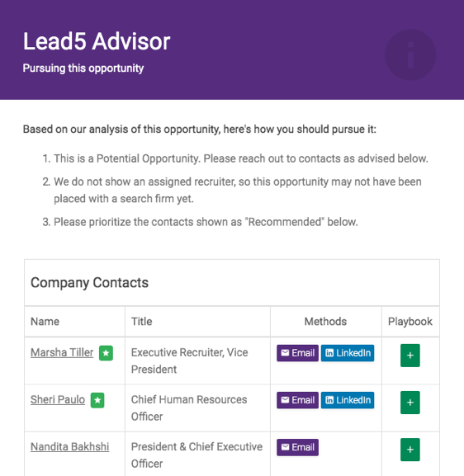Click the green recommended star beside Sheri Paulo
The height and width of the screenshot is (476, 464).
[97, 400]
